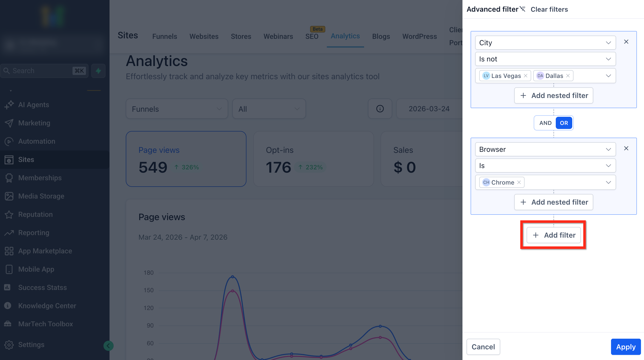
Task: Click Clear filters link
Action: [x=549, y=9]
